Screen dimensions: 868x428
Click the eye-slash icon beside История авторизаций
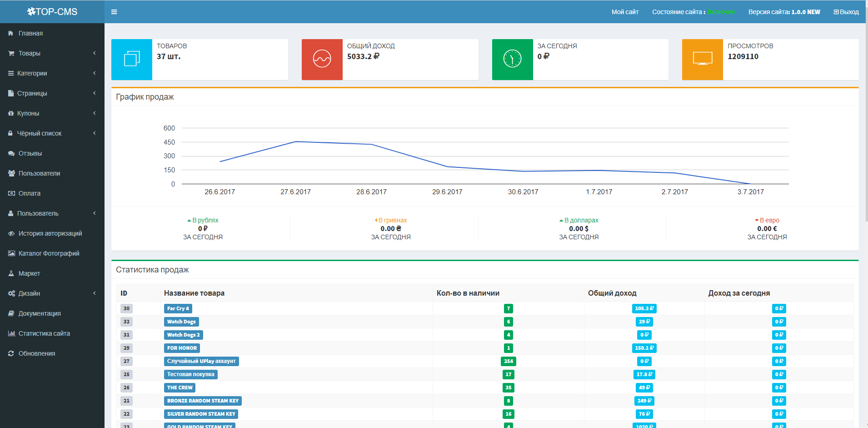click(11, 233)
